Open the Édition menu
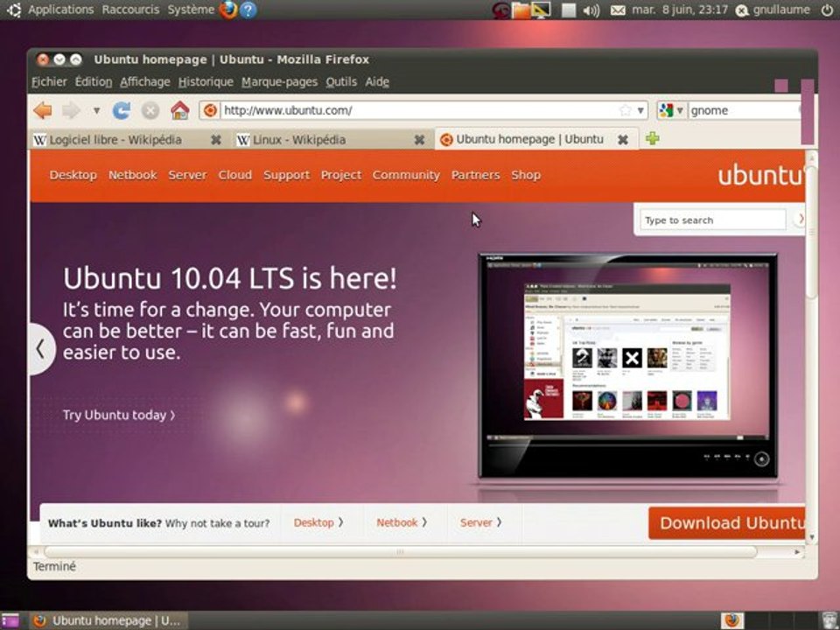 tap(94, 82)
